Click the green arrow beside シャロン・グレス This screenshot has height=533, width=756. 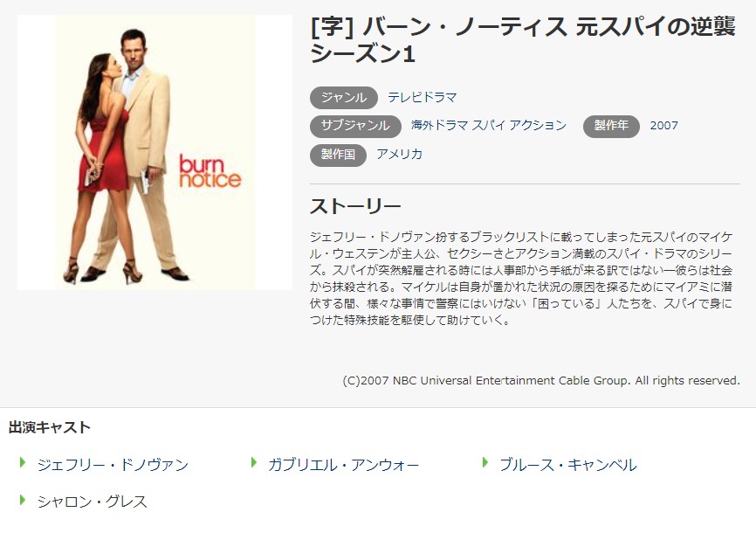(x=22, y=500)
